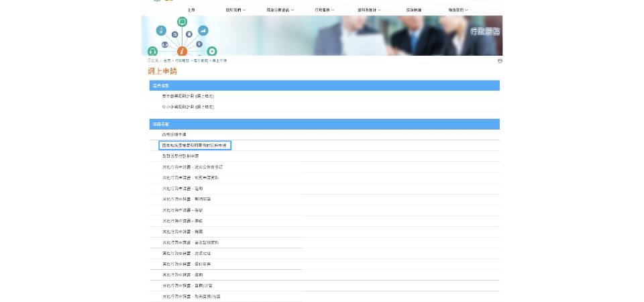Image resolution: width=644 pixels, height=302 pixels.
Task: Expand the 關於我們 navigation dropdown
Action: click(x=236, y=10)
